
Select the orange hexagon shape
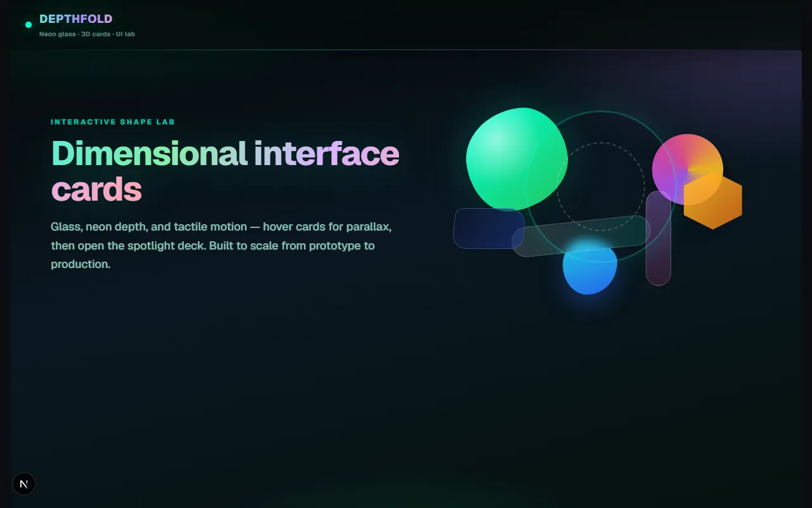pyautogui.click(x=713, y=200)
